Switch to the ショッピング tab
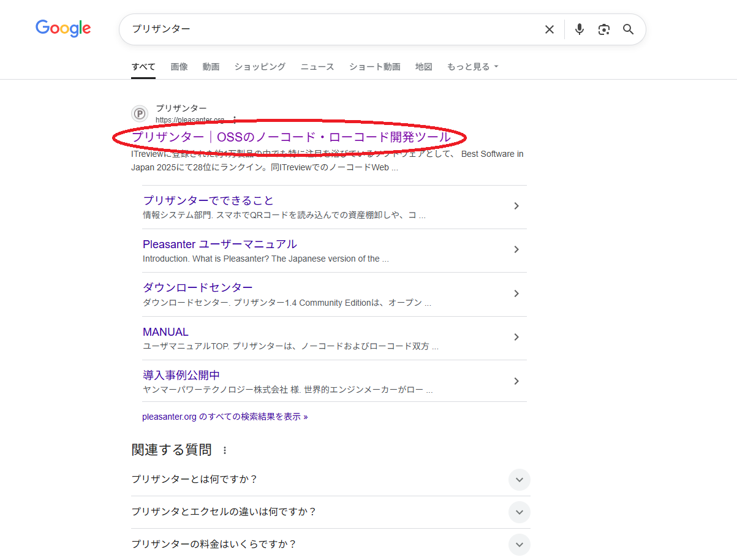The image size is (737, 560). tap(260, 67)
